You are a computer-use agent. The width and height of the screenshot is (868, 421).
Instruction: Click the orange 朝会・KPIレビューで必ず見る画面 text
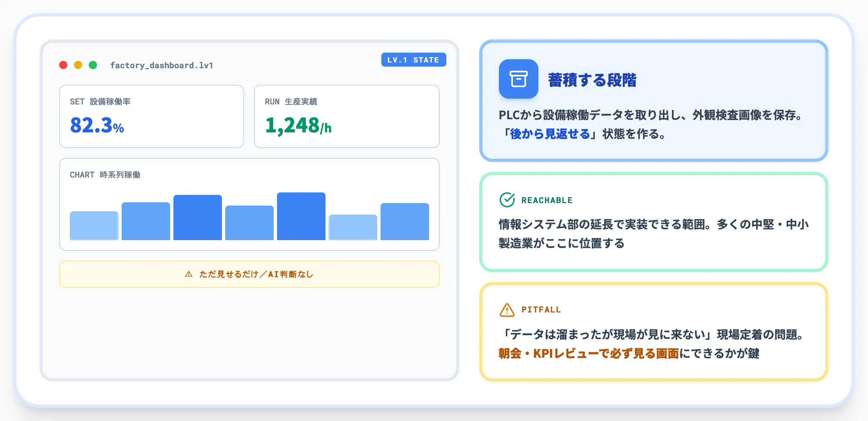(x=589, y=353)
